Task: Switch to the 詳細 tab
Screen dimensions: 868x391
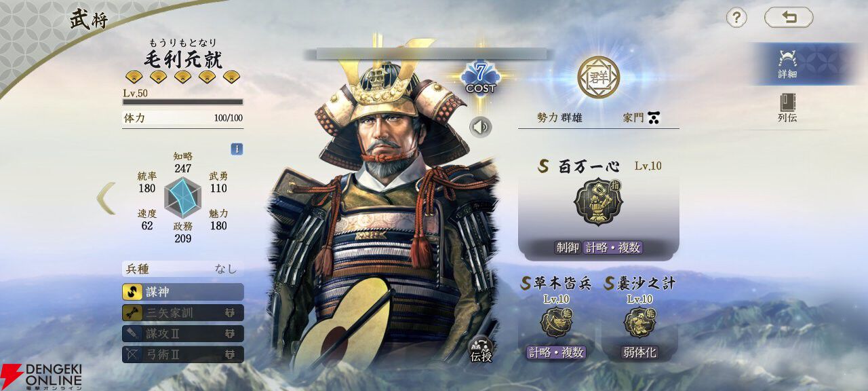Action: click(787, 64)
